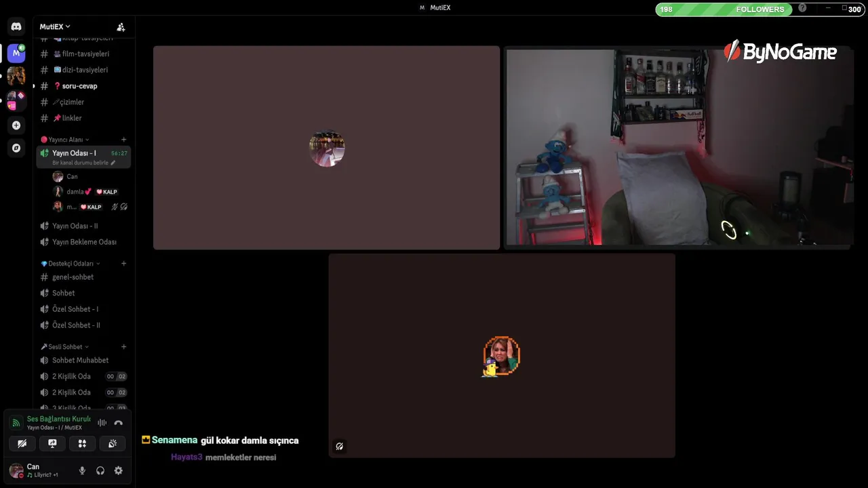Create channel in Destekçi Odaları category

click(123, 264)
